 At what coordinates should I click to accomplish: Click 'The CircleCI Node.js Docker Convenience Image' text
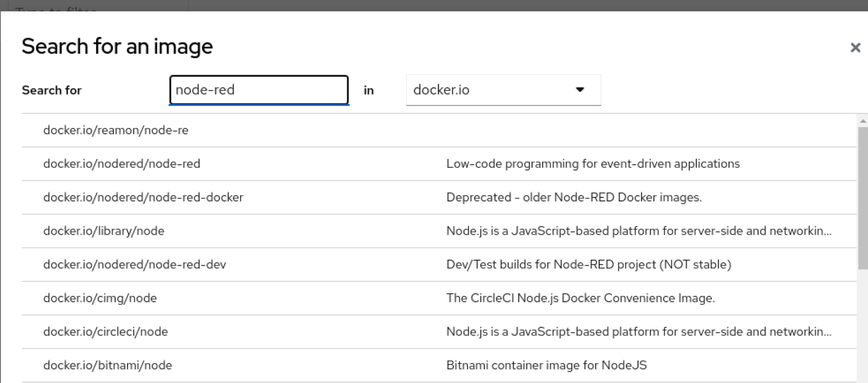click(580, 298)
